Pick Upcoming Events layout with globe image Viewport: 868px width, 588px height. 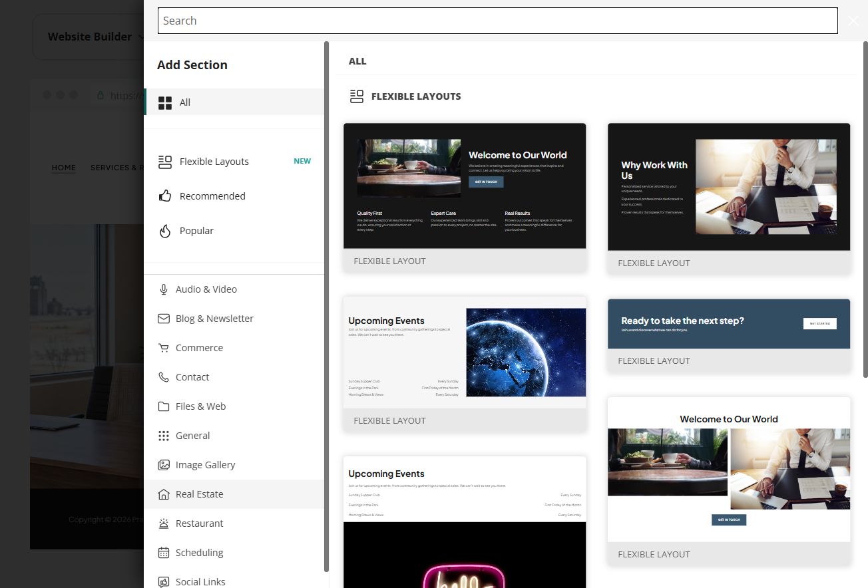point(465,364)
